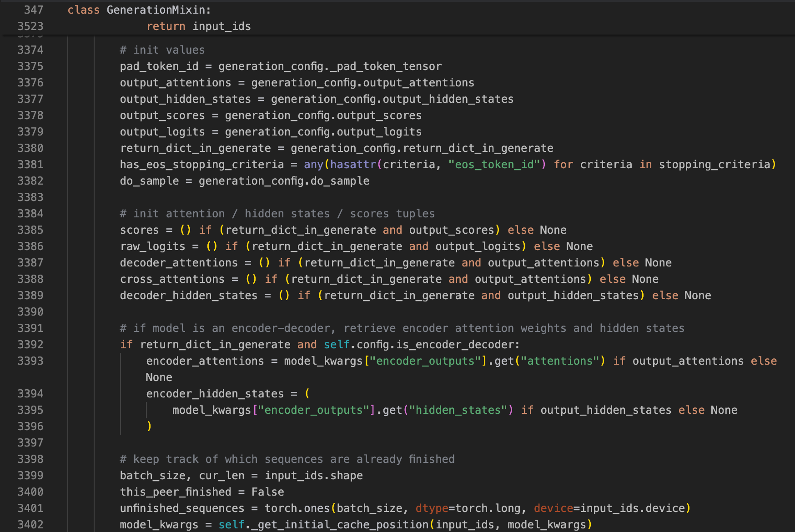Click the '# init values' comment
Image resolution: width=795 pixels, height=532 pixels.
pos(162,50)
